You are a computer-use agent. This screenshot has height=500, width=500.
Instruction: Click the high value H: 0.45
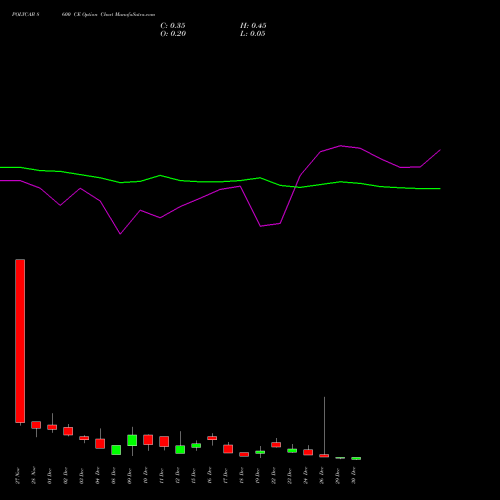253,26
